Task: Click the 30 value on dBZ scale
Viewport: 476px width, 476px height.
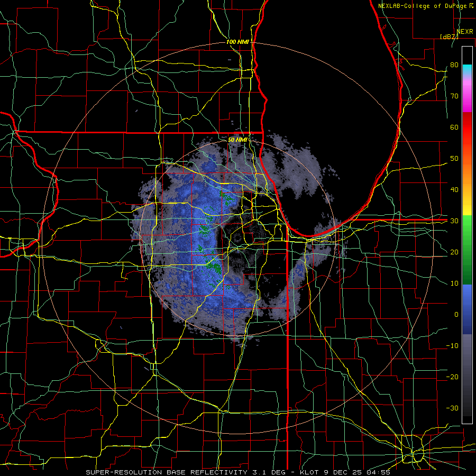Action: coord(454,221)
